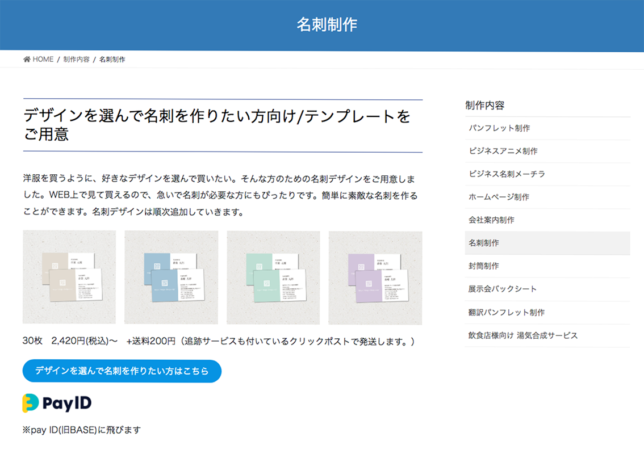644x454 pixels.
Task: Open the beige business card design thumbnail
Action: point(69,277)
